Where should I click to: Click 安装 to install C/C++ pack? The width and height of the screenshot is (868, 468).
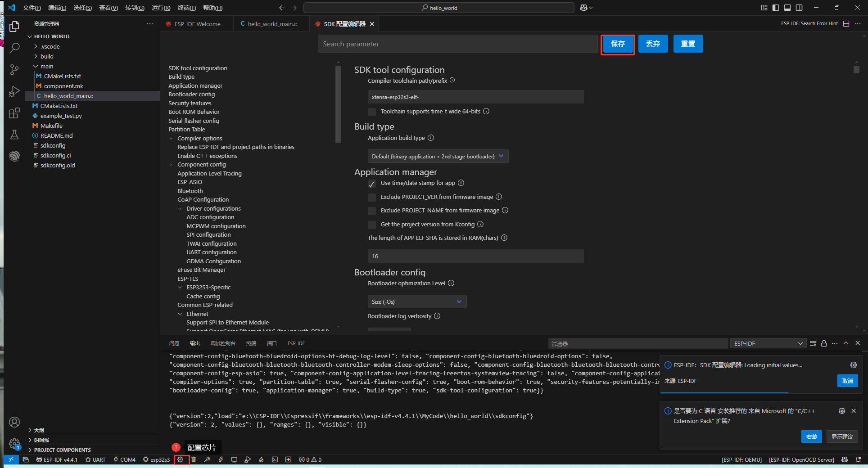[x=812, y=436]
